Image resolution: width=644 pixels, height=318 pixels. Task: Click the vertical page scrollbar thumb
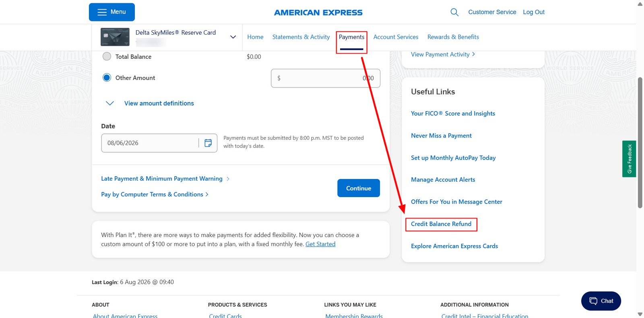coord(640,142)
